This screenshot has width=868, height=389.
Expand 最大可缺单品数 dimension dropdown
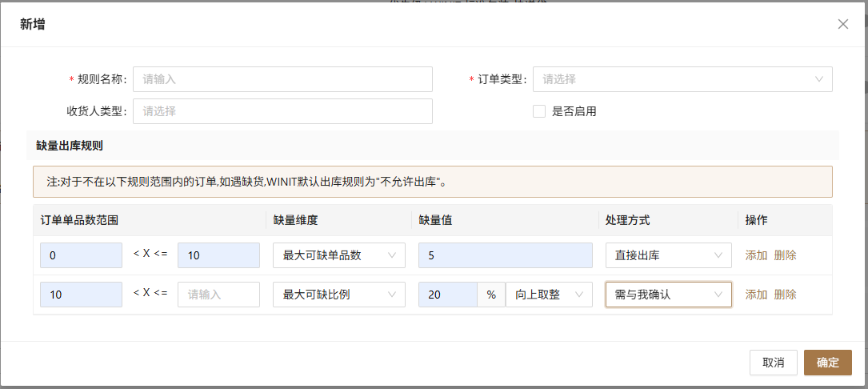(x=338, y=255)
